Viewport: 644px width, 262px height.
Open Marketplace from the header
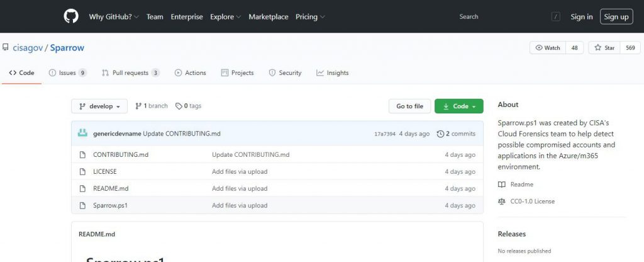pos(269,17)
